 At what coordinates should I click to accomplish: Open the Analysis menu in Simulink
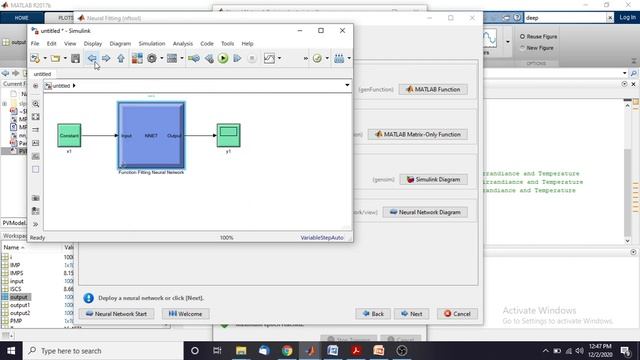pyautogui.click(x=182, y=43)
